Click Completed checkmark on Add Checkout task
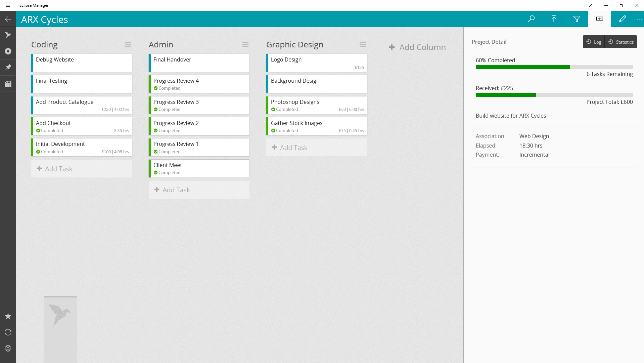This screenshot has width=644, height=363. 38,131
